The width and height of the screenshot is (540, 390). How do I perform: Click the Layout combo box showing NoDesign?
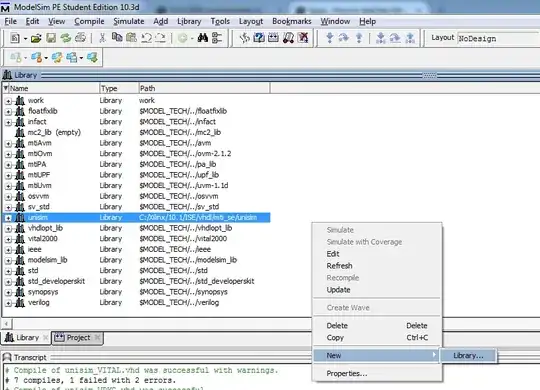(498, 39)
